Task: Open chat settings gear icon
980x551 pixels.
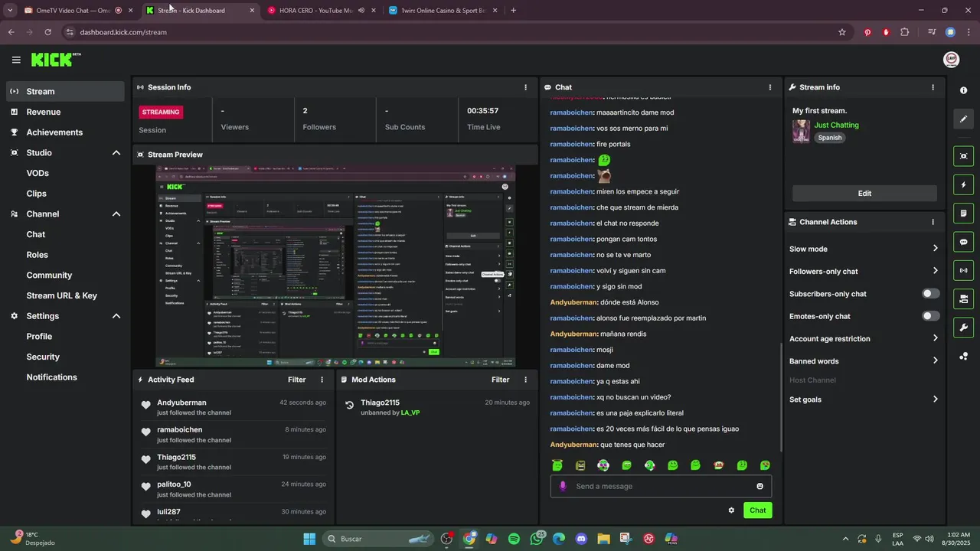Action: (731, 510)
